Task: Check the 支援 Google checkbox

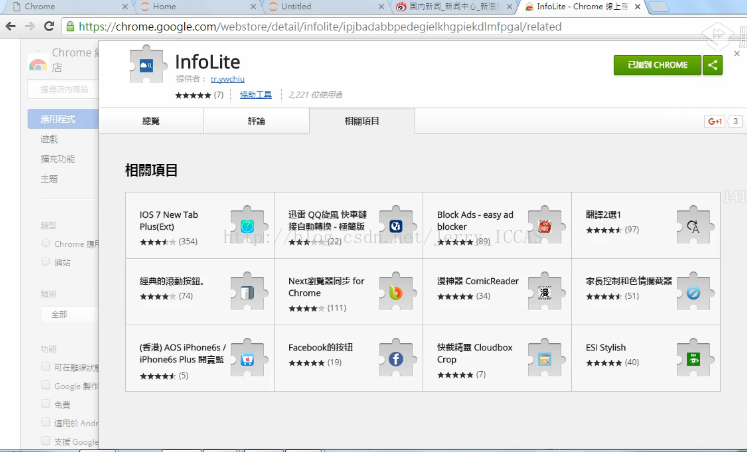Action: (x=46, y=441)
